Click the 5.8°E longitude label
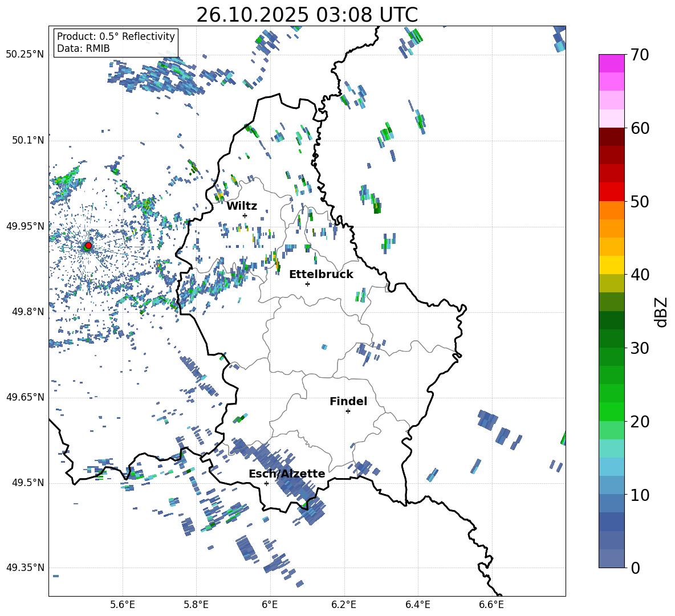The width and height of the screenshot is (675, 616). tap(196, 605)
